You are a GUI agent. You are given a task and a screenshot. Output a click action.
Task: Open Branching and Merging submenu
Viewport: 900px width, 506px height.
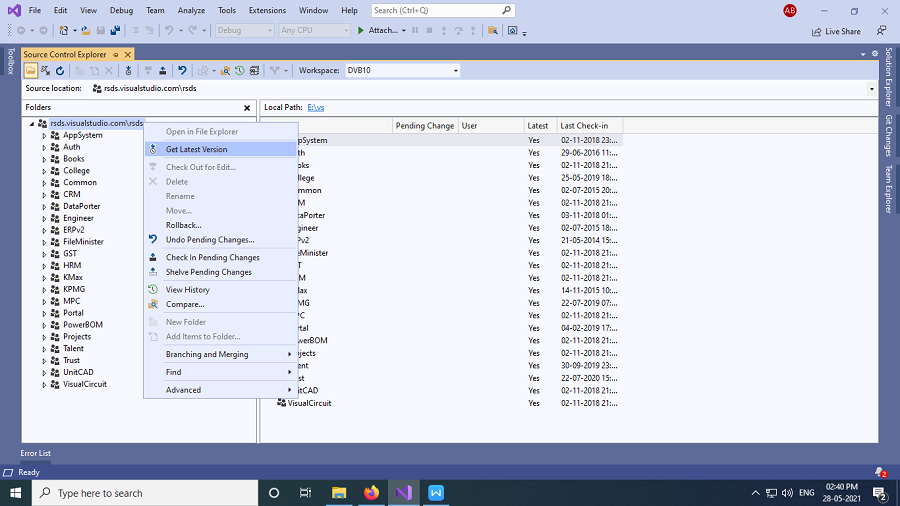221,355
